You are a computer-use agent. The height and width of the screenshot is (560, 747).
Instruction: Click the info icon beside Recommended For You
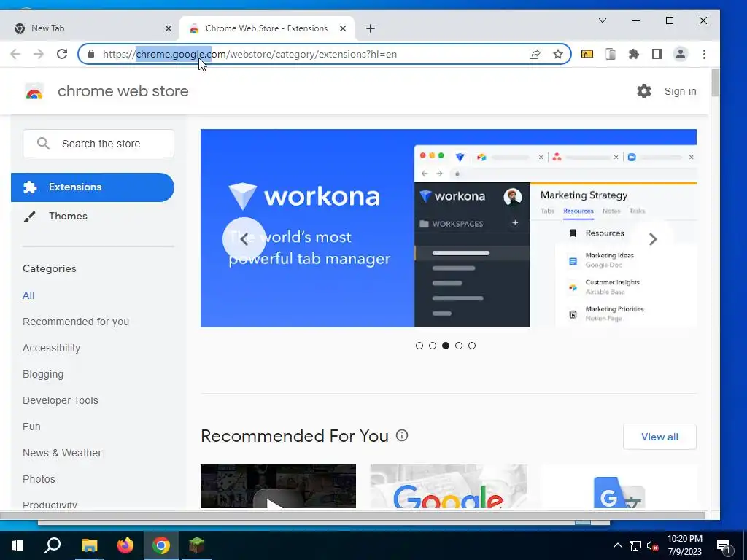(402, 435)
